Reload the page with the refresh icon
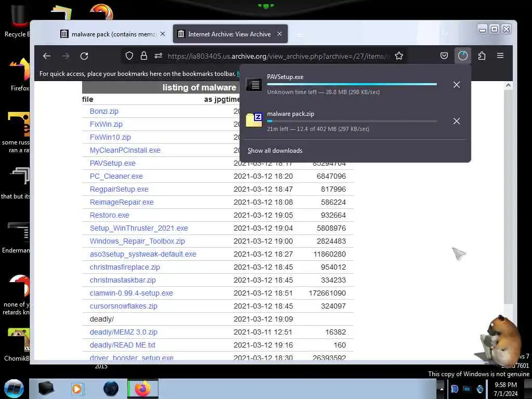Screen dimensions: 532x399 pyautogui.click(x=84, y=56)
